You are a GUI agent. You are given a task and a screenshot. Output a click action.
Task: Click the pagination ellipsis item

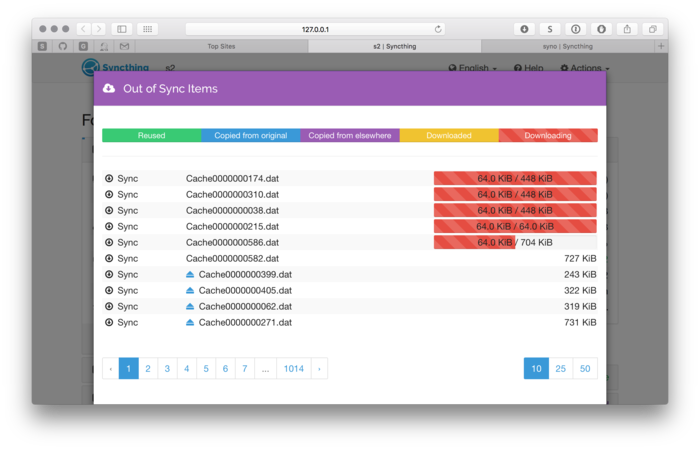click(266, 368)
